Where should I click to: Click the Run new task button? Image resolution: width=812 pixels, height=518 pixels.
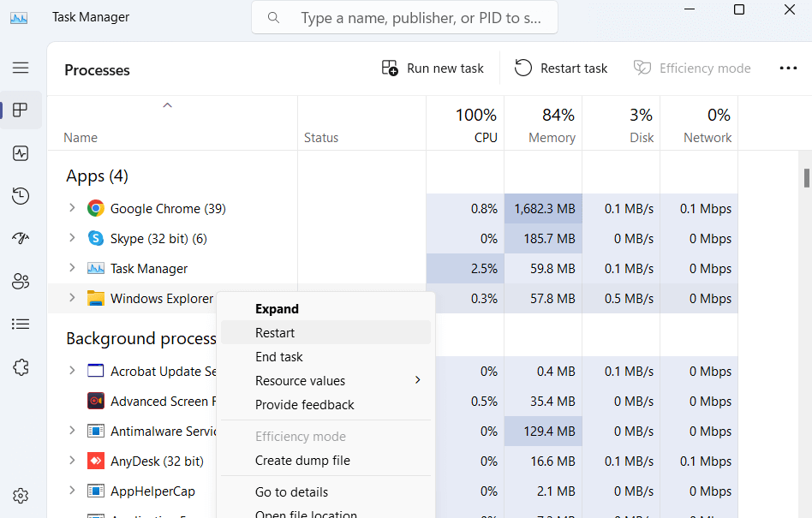point(433,68)
